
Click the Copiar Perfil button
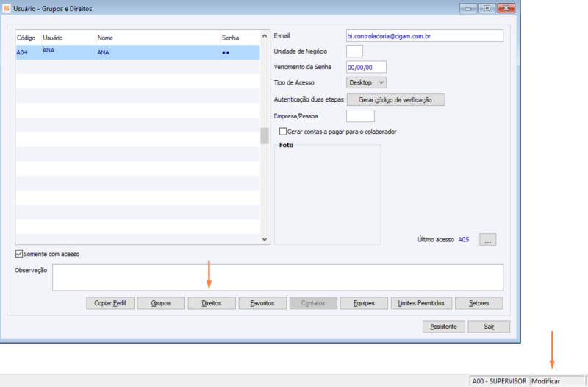(x=110, y=303)
